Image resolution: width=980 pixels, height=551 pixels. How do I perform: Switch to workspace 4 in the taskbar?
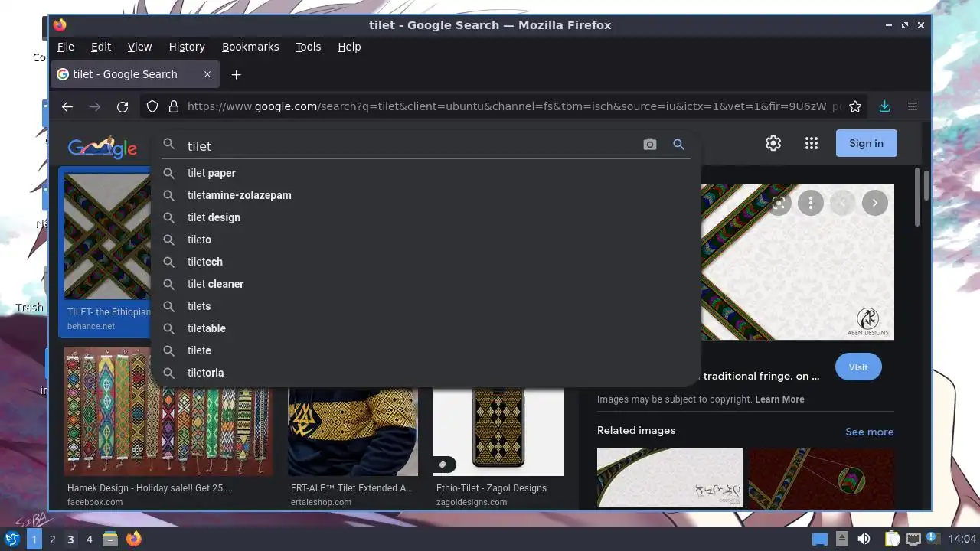pos(89,540)
